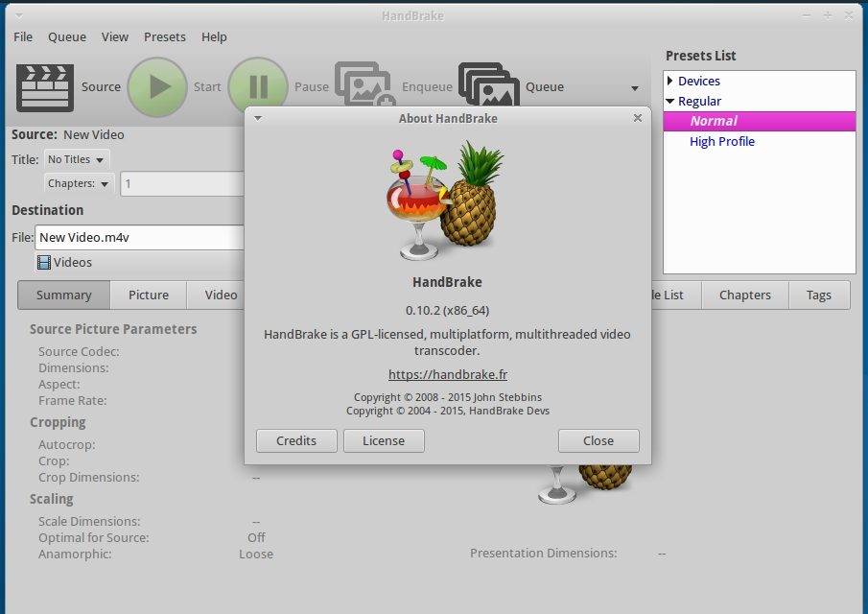
Task: Open the Queue menu
Action: pos(67,37)
